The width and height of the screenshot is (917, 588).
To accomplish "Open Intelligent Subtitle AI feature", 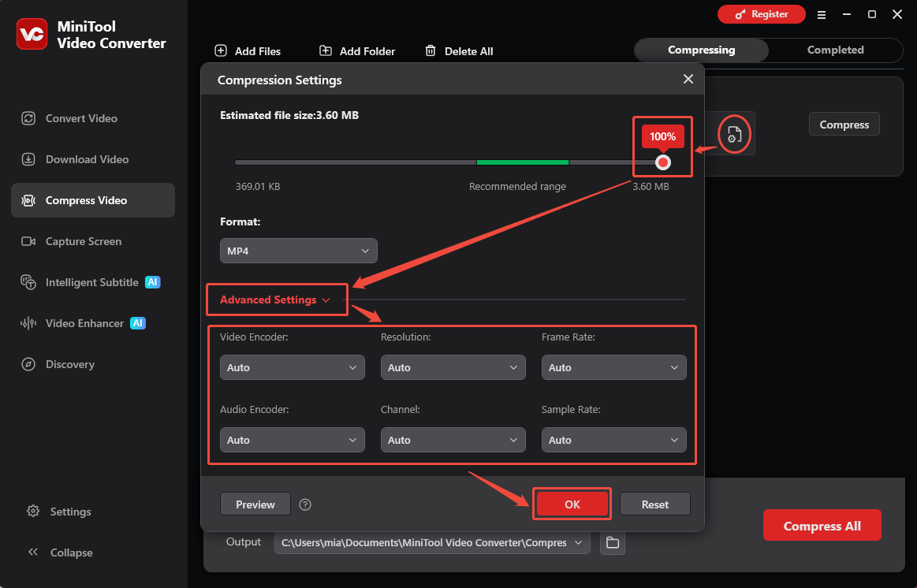I will 93,281.
